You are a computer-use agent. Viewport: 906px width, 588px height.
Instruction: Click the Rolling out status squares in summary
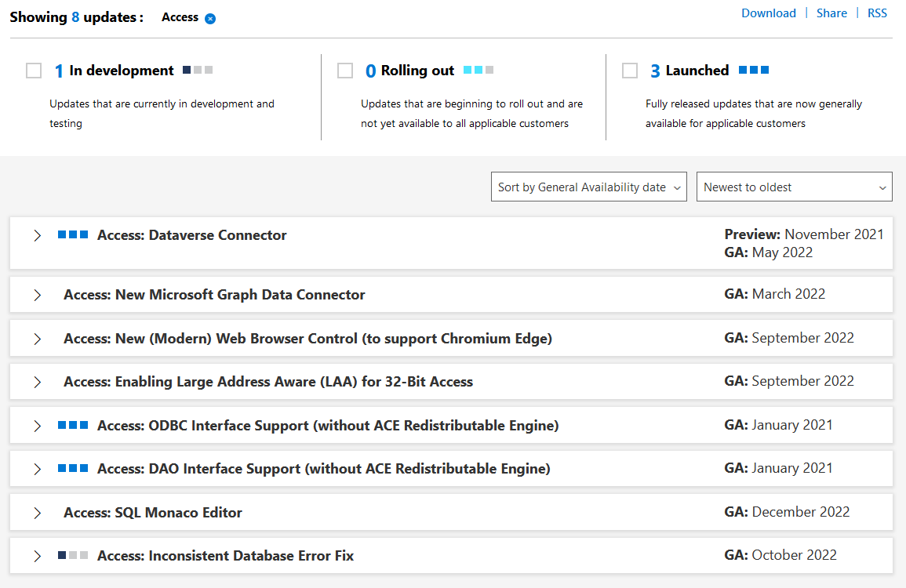click(x=478, y=70)
